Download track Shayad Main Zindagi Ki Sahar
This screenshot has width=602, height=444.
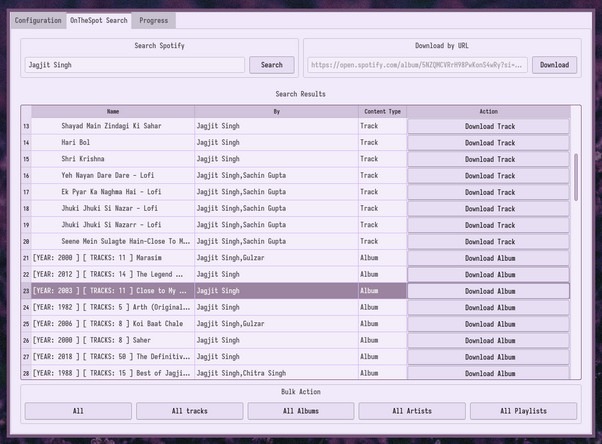tap(488, 126)
